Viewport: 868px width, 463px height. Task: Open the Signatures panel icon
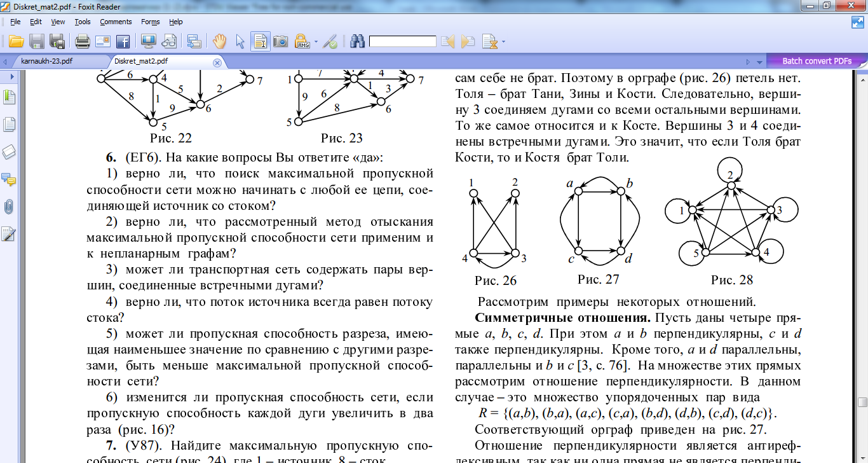pos(9,234)
